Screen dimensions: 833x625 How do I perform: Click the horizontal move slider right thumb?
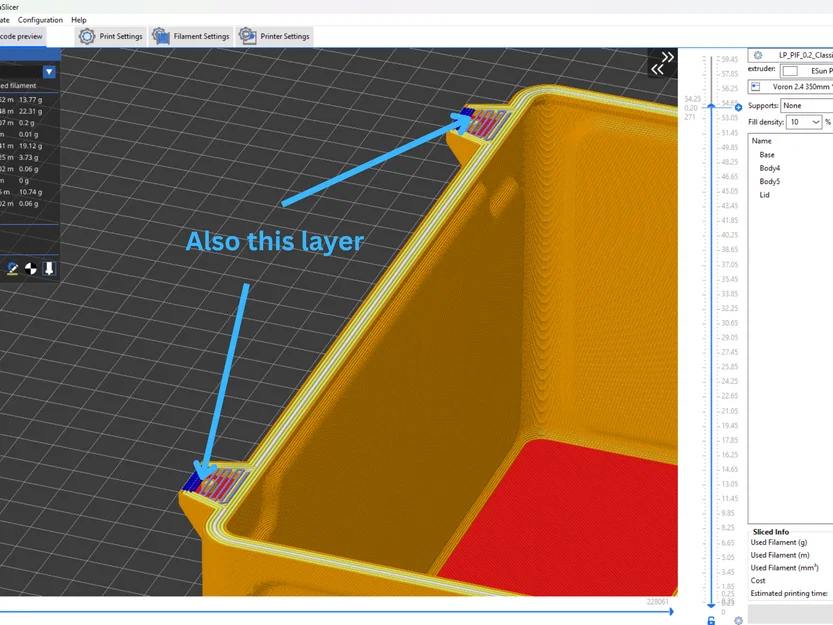pos(672,612)
